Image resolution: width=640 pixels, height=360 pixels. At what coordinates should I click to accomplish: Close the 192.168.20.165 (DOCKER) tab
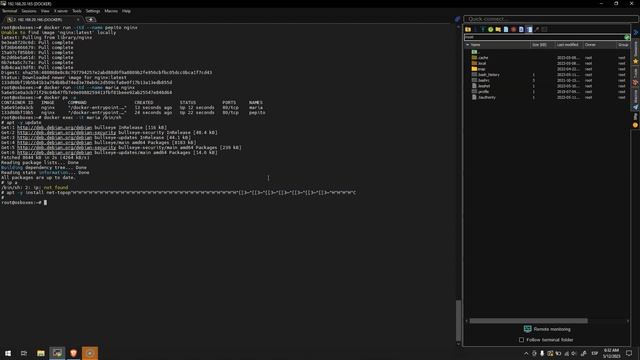(x=78, y=20)
